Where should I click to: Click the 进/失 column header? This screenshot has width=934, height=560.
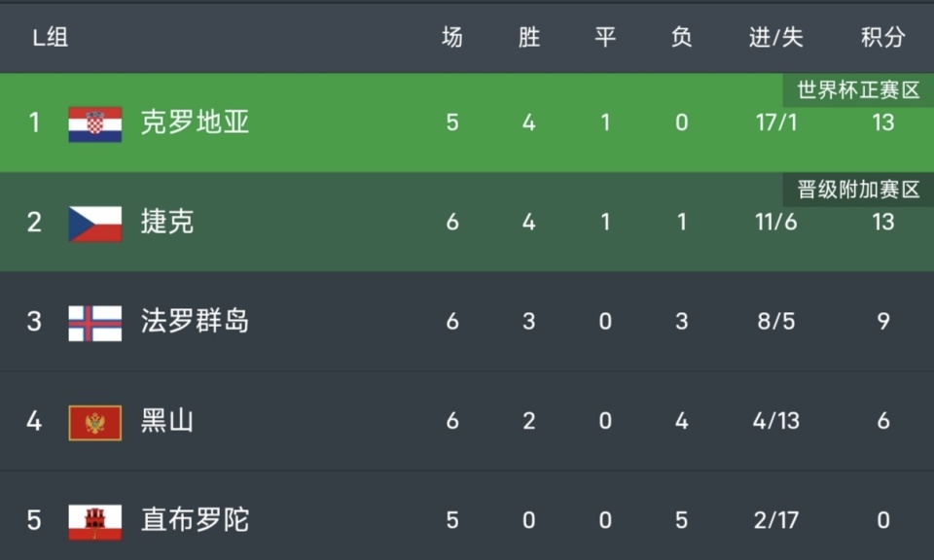point(775,38)
